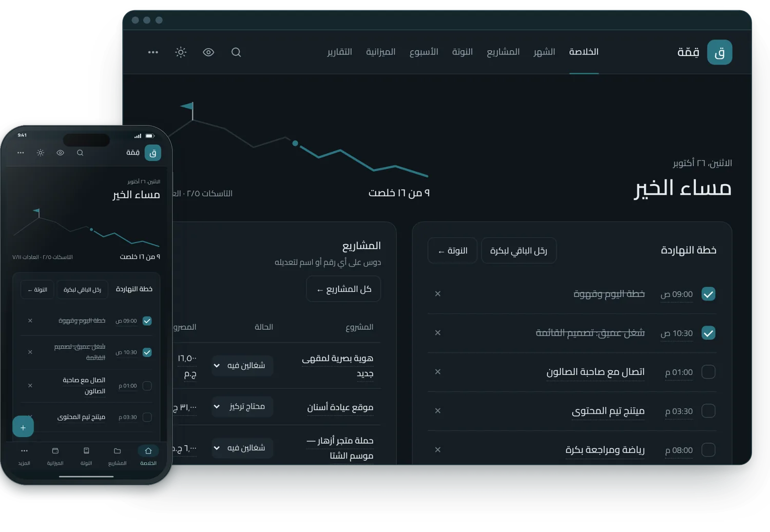Screen dimensions: 770x532
Task: Open the phone's top three-dots menu
Action: [21, 153]
